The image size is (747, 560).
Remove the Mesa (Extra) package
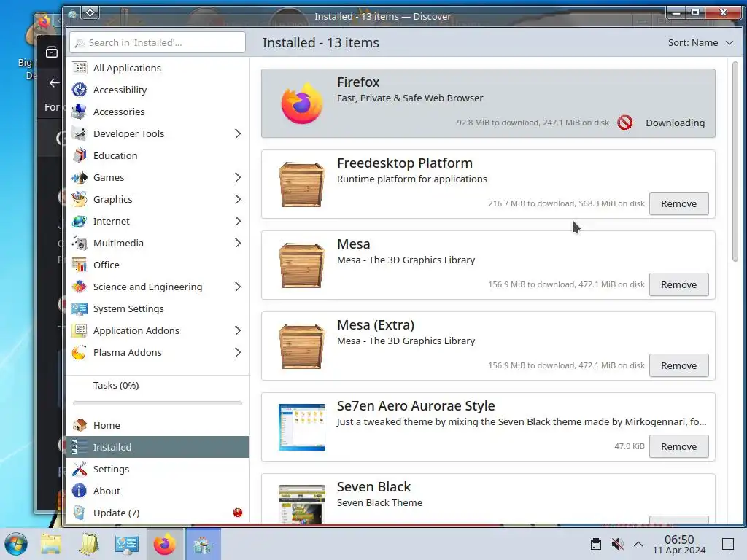click(678, 366)
